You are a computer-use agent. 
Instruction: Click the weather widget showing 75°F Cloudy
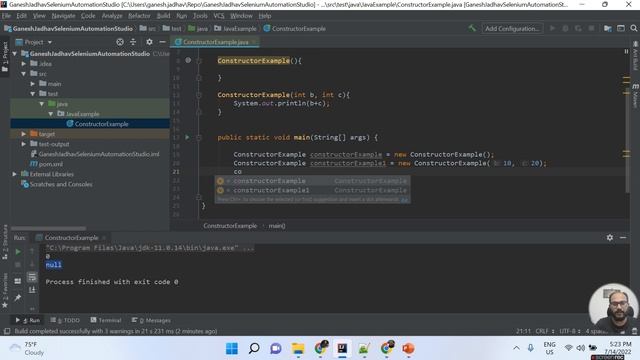click(27, 349)
